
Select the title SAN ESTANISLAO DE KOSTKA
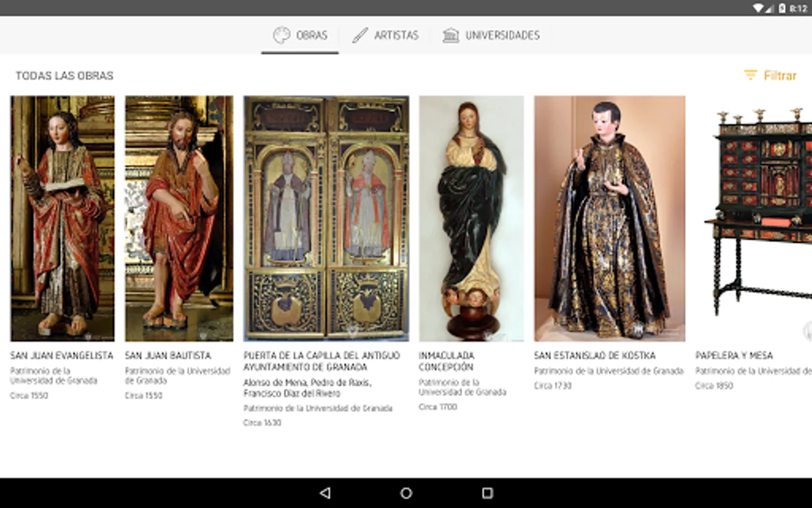point(595,356)
